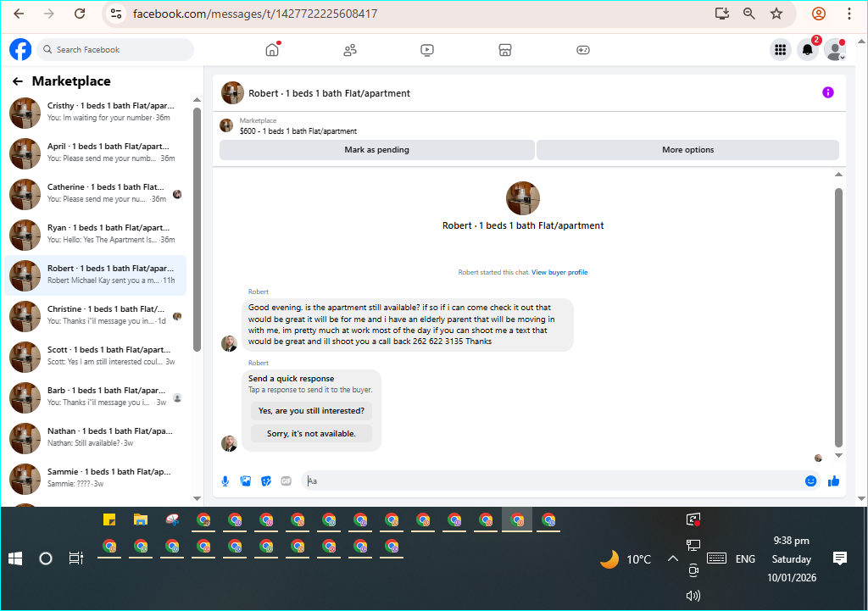Open Task View on taskbar
The image size is (868, 611).
pos(75,559)
